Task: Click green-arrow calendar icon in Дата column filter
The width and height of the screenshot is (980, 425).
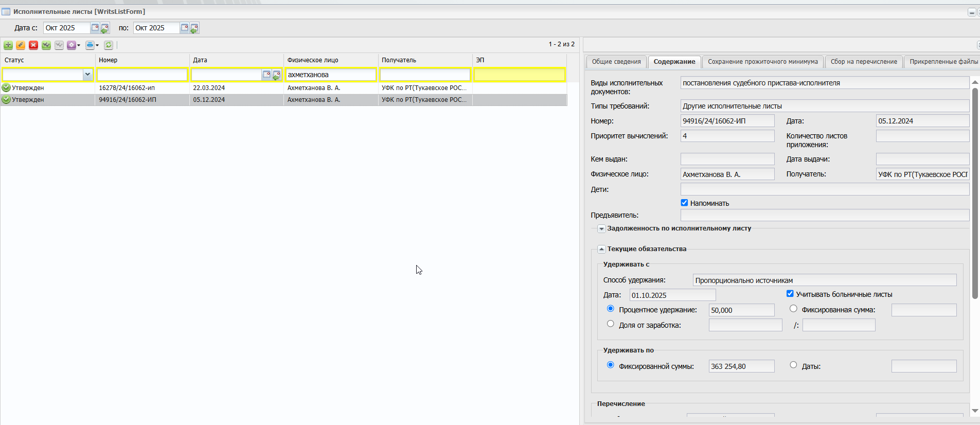Action: 277,75
